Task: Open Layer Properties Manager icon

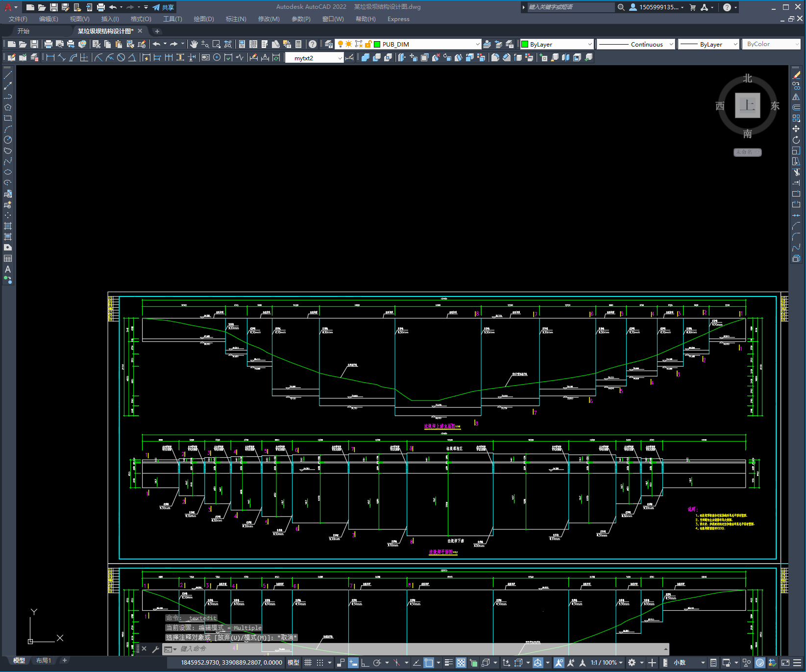Action: [329, 44]
